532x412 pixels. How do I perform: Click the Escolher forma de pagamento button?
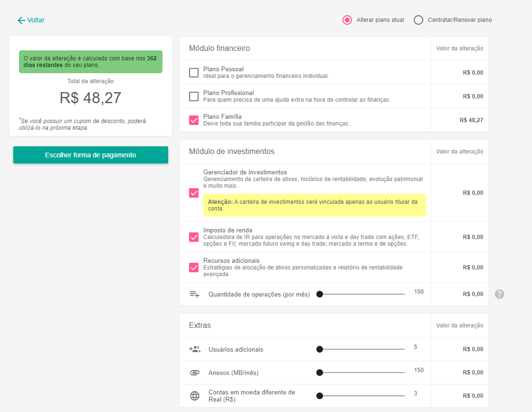[91, 155]
